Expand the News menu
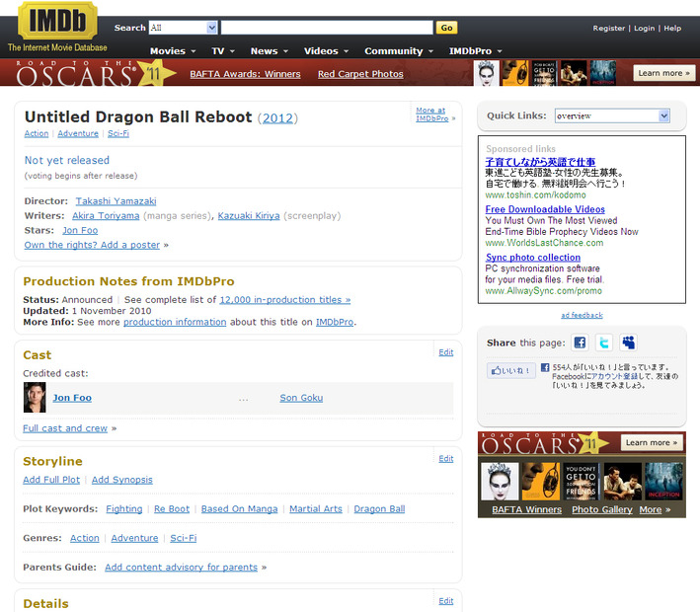Viewport: 700px width, 612px height. click(x=270, y=51)
